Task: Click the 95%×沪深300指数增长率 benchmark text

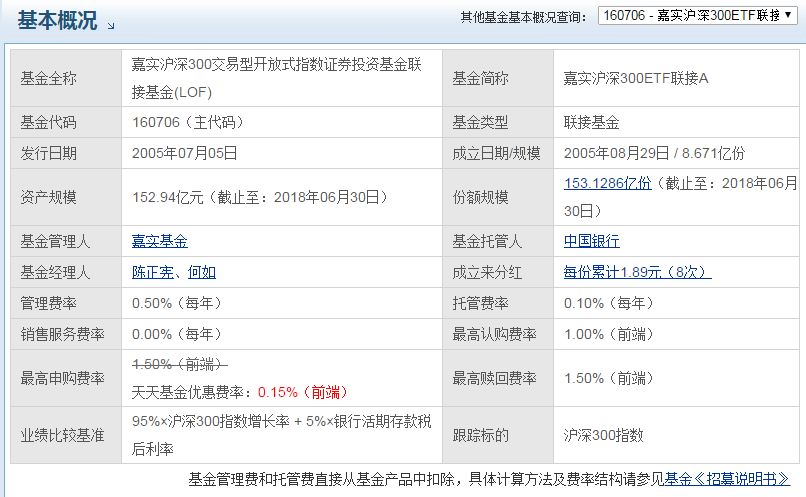Action: [x=281, y=435]
